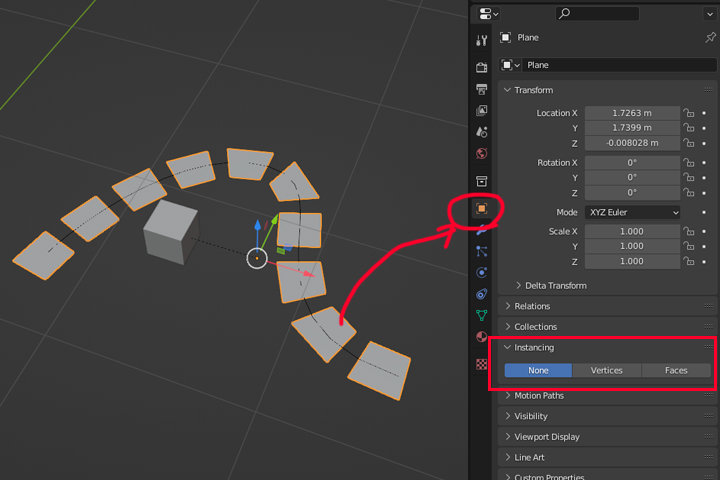Select Vertices instancing option

[x=607, y=370]
